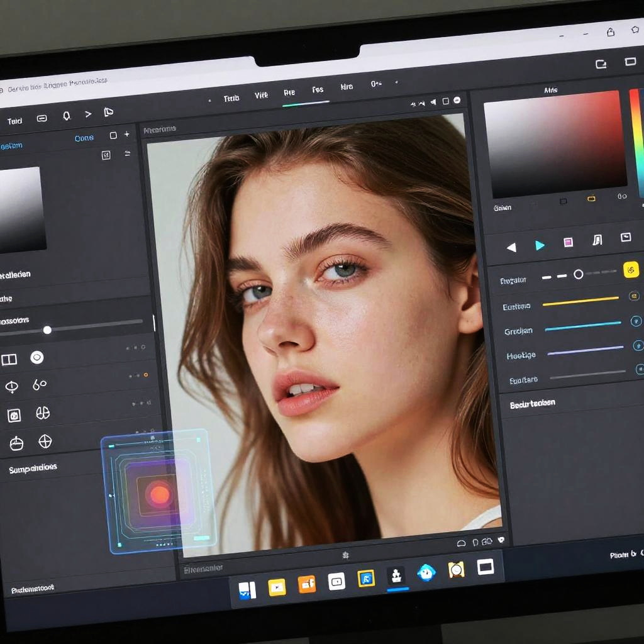Toggle the round icon beside cyan Grodjan slider
The height and width of the screenshot is (644, 644).
point(636,321)
